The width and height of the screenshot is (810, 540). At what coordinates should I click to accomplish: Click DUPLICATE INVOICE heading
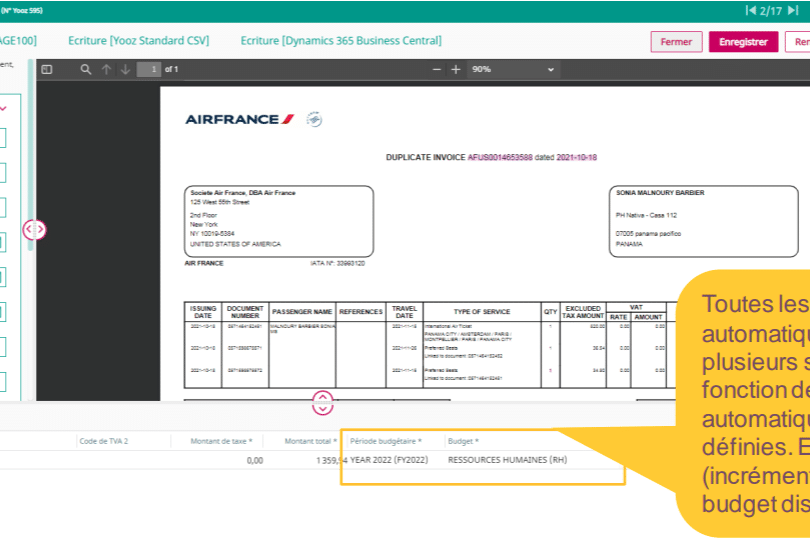[x=426, y=158]
